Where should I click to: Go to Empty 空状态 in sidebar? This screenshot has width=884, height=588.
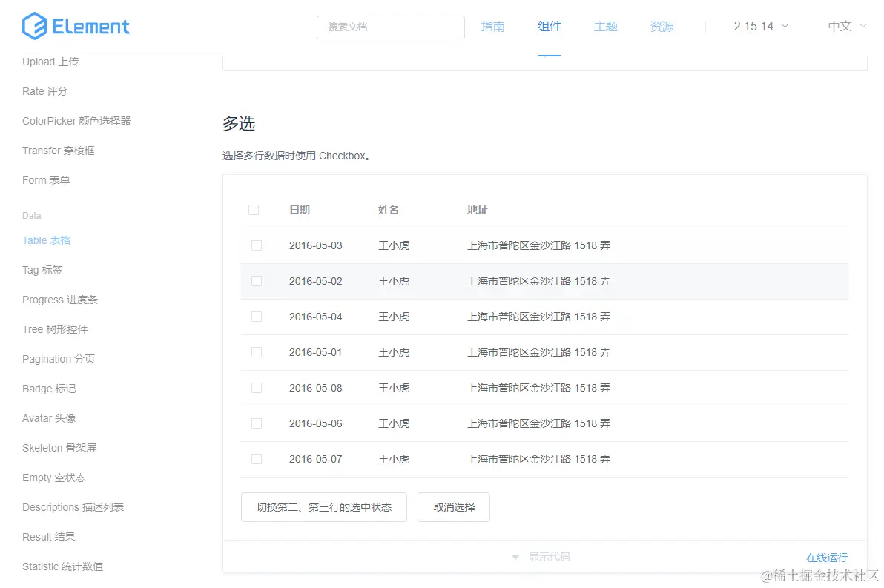point(54,478)
